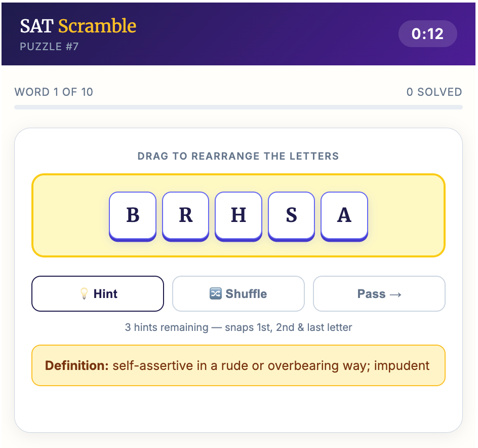
Task: Click the drag to rearrange instruction
Action: [238, 156]
